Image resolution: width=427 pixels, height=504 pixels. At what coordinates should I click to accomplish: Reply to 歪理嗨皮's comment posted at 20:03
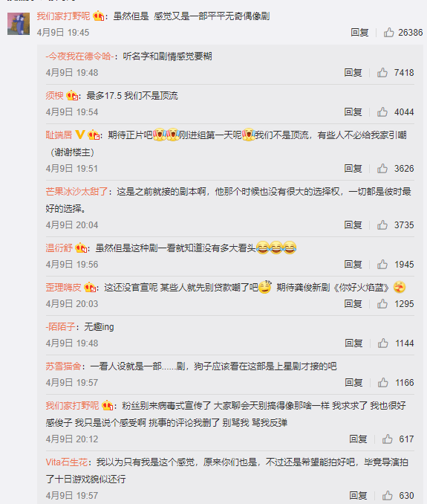(x=353, y=303)
